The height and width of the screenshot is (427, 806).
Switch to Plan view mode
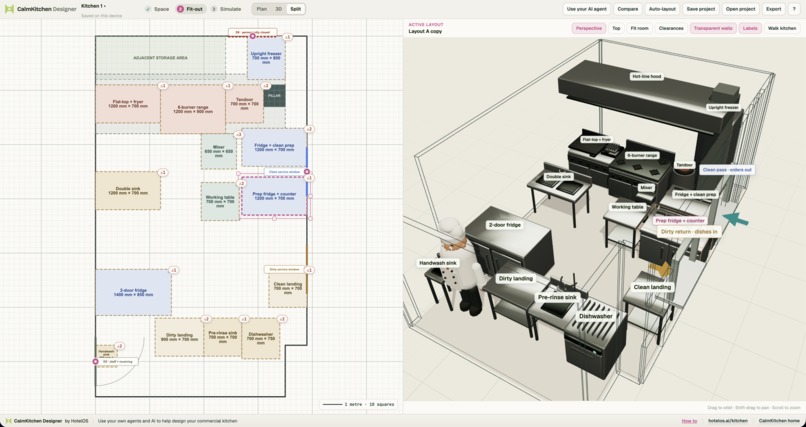[x=262, y=9]
